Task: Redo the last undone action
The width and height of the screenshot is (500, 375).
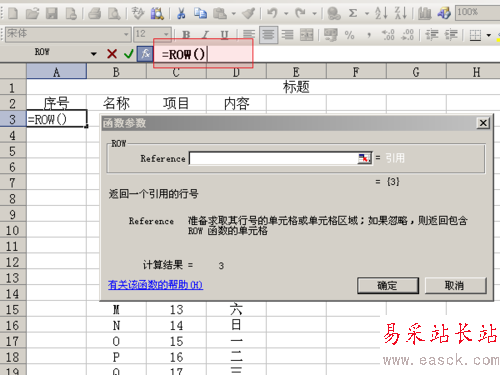Action: 300,13
